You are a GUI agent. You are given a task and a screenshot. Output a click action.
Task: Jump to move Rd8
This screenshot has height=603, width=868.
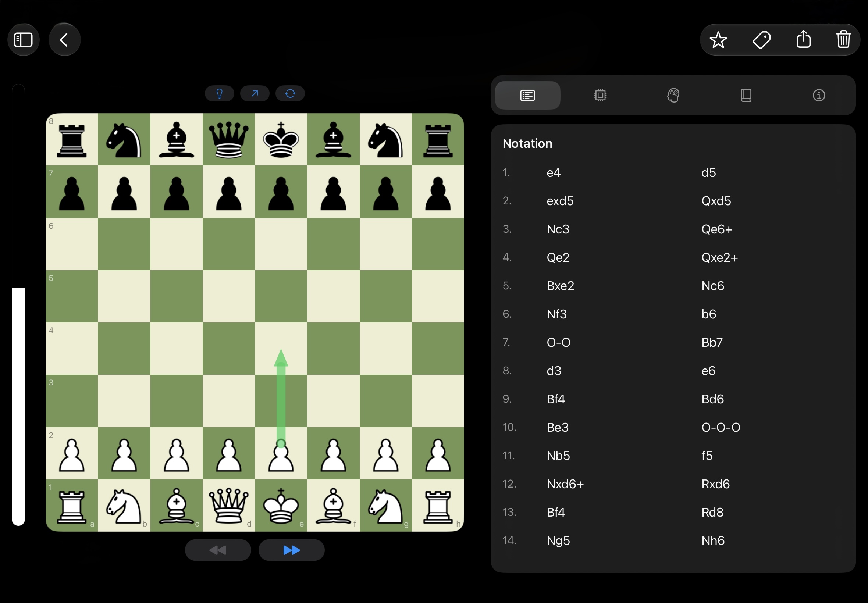coord(712,513)
